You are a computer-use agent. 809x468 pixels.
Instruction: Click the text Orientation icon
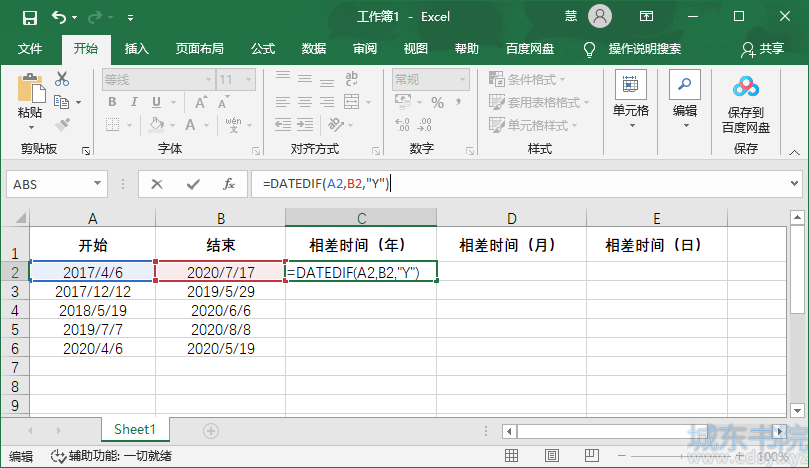click(x=336, y=124)
